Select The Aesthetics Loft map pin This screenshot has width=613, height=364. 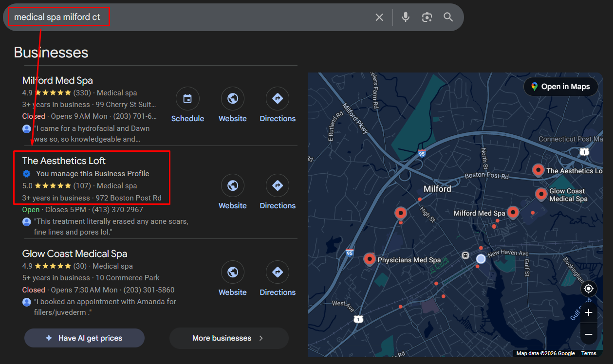point(538,170)
